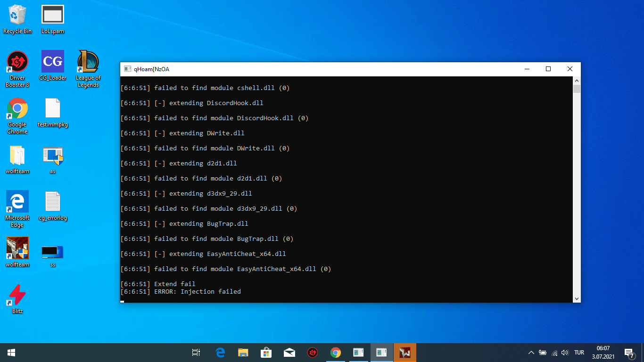Close the qHoam[NzOA console window
The image size is (644, 362).
click(570, 69)
